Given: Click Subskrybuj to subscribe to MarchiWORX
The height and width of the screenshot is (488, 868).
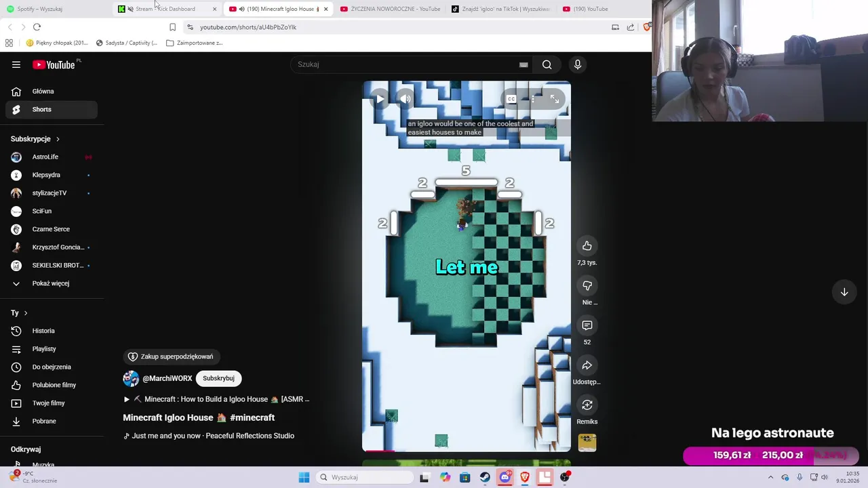Looking at the screenshot, I should coord(218,378).
